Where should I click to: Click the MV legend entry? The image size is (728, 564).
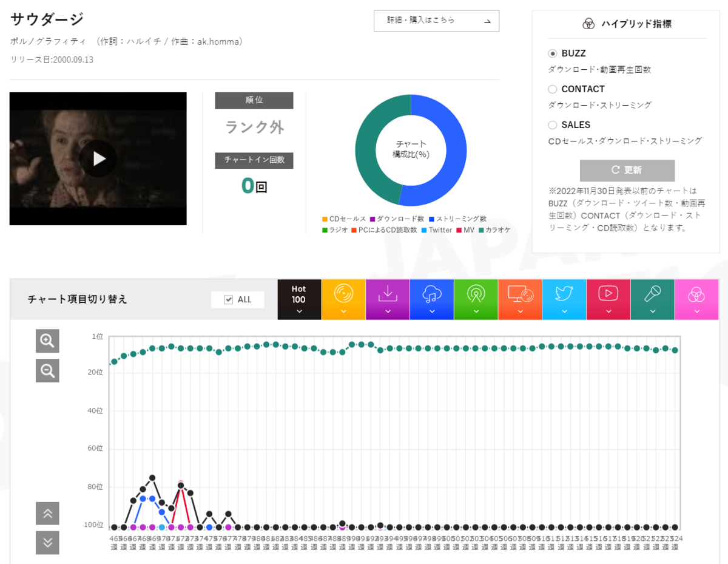[465, 231]
